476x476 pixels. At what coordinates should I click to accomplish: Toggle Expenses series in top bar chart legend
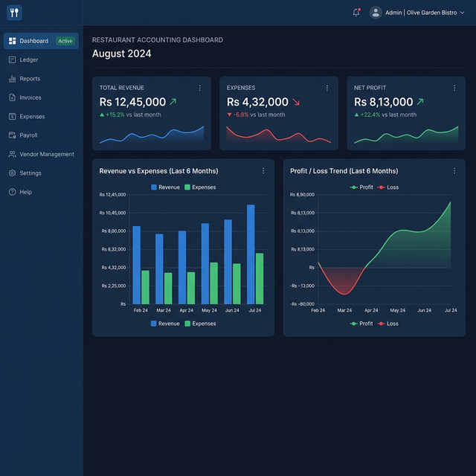[200, 187]
